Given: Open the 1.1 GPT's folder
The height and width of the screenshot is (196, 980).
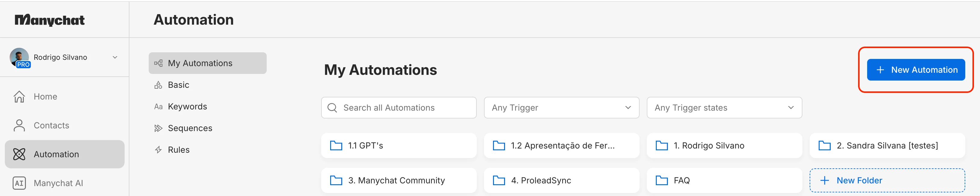Looking at the screenshot, I should pos(398,145).
